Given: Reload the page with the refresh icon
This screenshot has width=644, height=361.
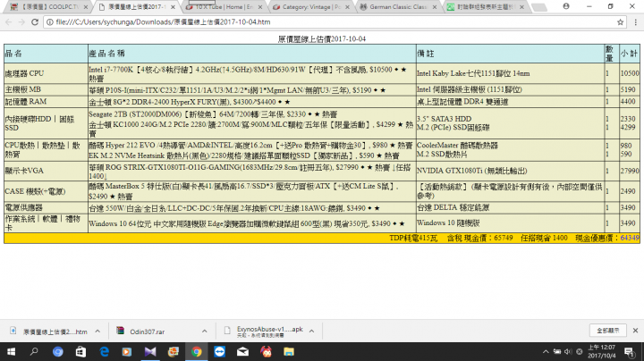Looking at the screenshot, I should [35, 22].
